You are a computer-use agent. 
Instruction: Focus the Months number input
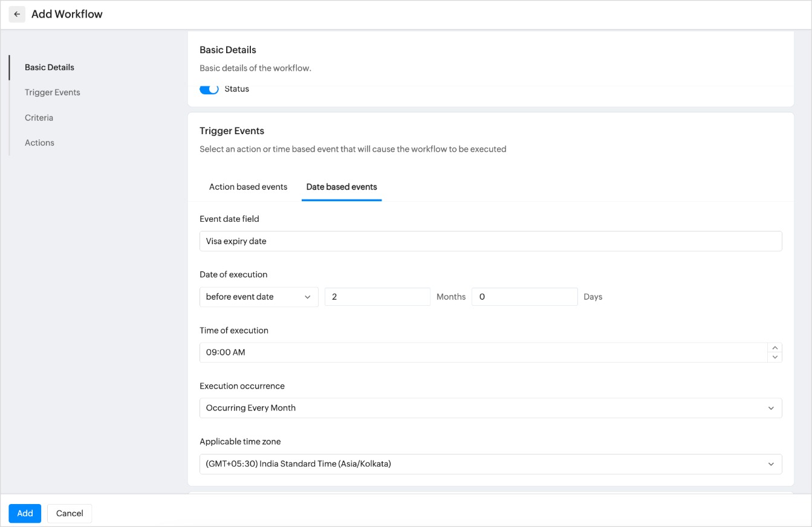tap(377, 297)
